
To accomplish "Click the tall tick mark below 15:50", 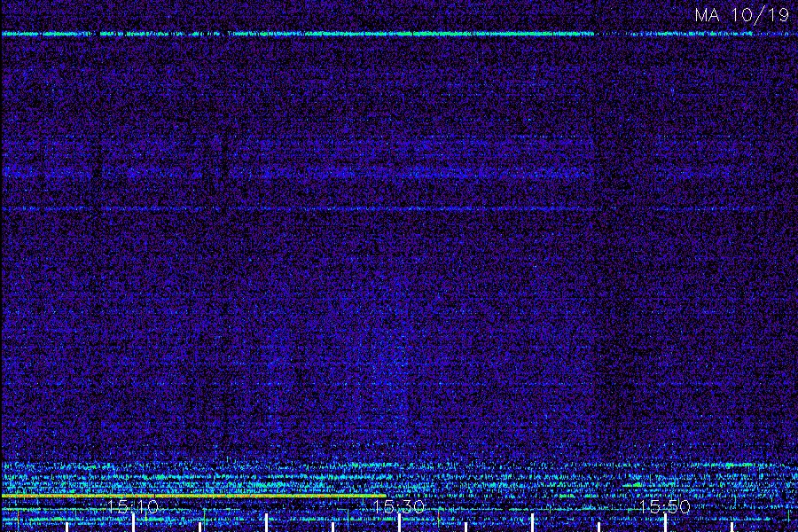I will 665,523.
